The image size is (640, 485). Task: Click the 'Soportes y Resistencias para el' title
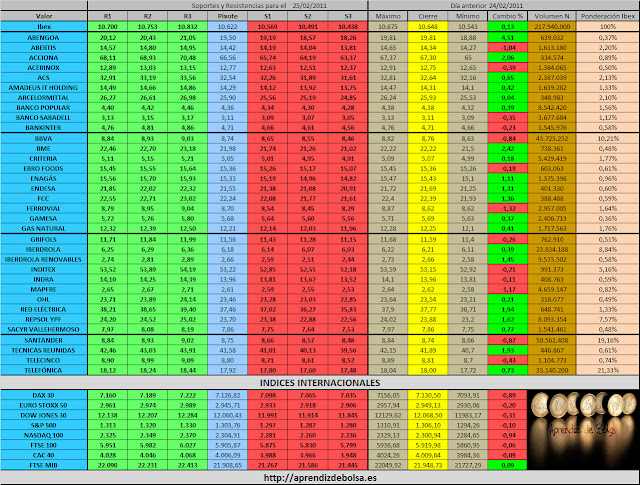coord(239,6)
